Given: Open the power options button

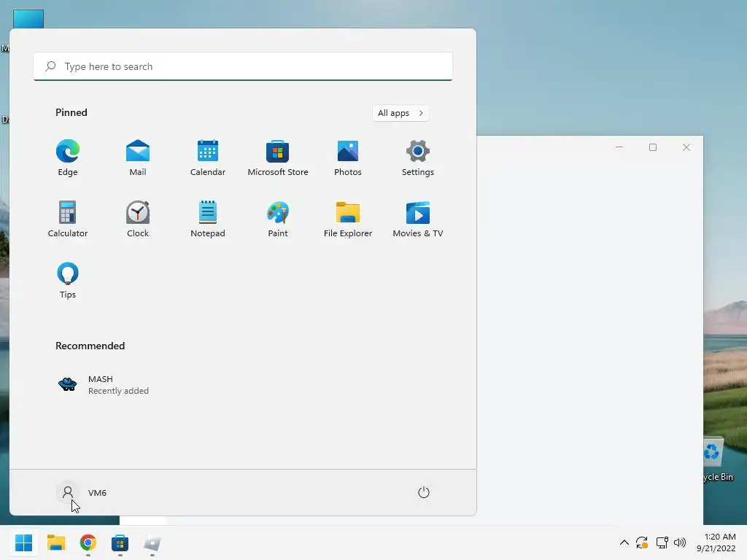Looking at the screenshot, I should (x=424, y=492).
